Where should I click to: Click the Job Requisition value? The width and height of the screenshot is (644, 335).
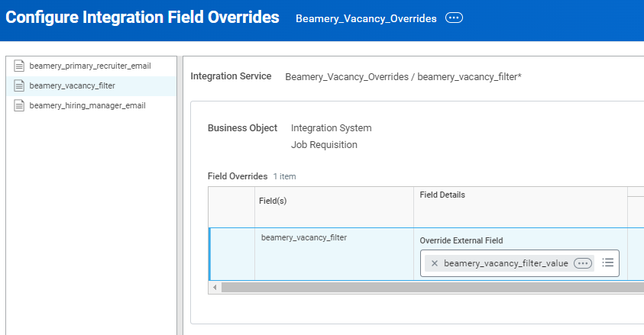[x=324, y=145]
